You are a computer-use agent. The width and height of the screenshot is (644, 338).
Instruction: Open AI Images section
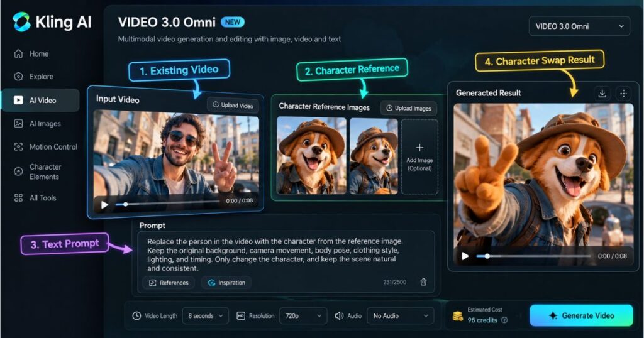pos(37,124)
